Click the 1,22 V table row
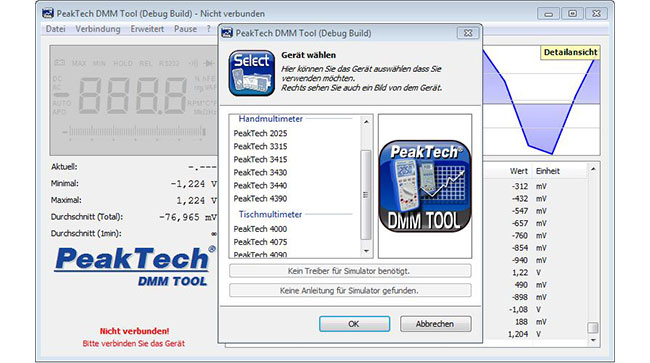This screenshot has height=363, width=650. coord(536,273)
